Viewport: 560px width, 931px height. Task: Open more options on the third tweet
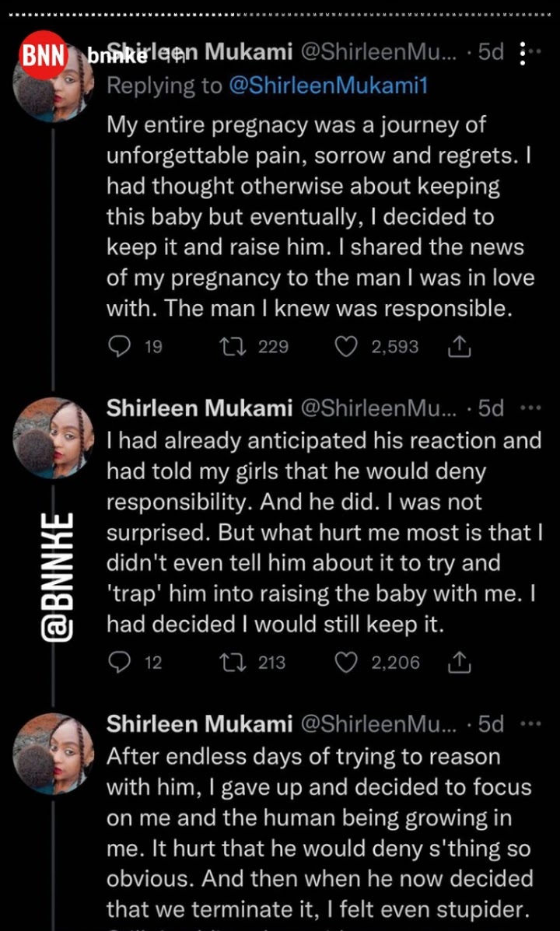tap(530, 724)
